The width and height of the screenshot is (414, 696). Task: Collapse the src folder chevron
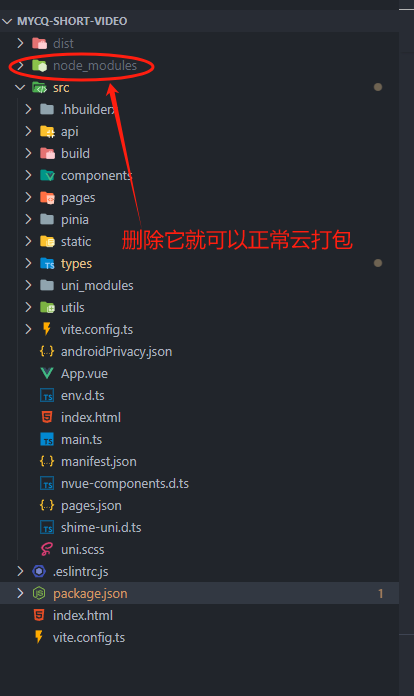coord(20,87)
